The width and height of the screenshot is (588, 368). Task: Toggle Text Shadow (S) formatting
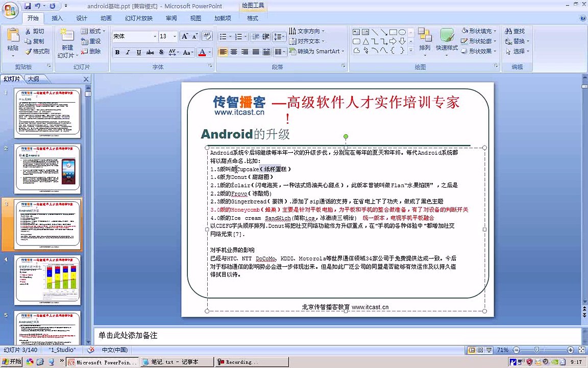pos(161,52)
